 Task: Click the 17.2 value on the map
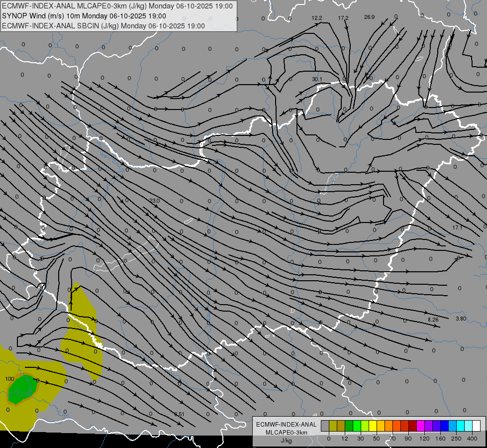click(343, 18)
